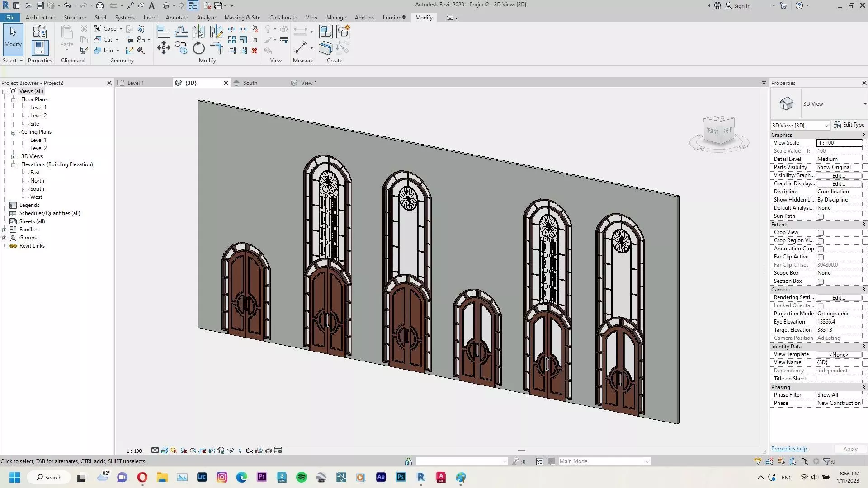Collapse the Floor Plans node
The width and height of the screenshot is (868, 488).
point(14,99)
